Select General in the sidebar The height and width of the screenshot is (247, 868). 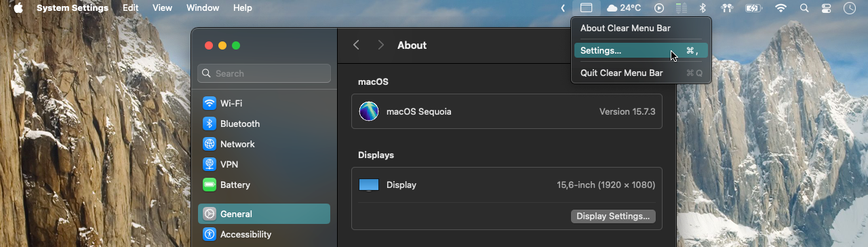[x=264, y=214]
